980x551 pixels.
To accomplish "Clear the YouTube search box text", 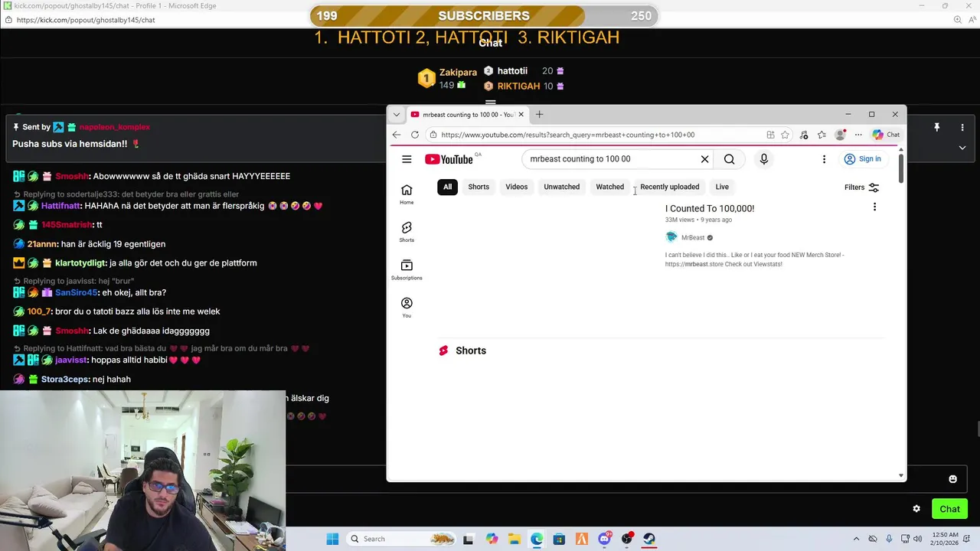I will click(704, 159).
